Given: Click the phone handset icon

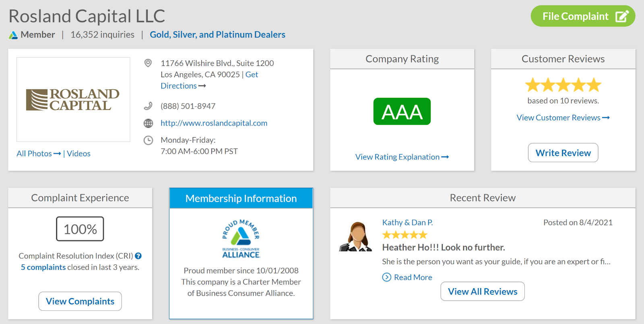Looking at the screenshot, I should coord(148,106).
